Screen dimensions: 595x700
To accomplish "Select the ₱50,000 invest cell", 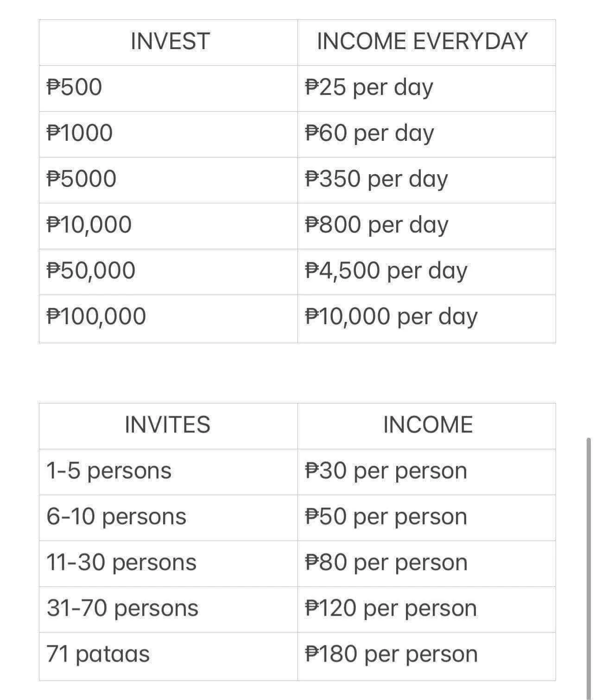I will 168,271.
